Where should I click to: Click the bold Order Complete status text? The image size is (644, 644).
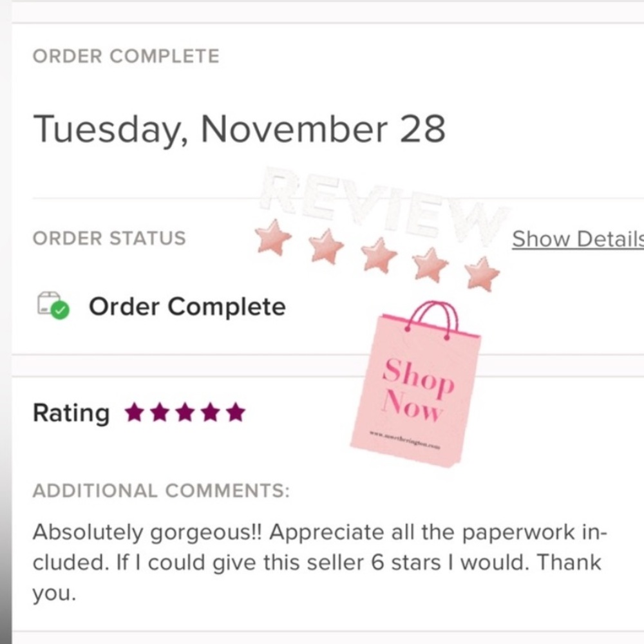(187, 307)
